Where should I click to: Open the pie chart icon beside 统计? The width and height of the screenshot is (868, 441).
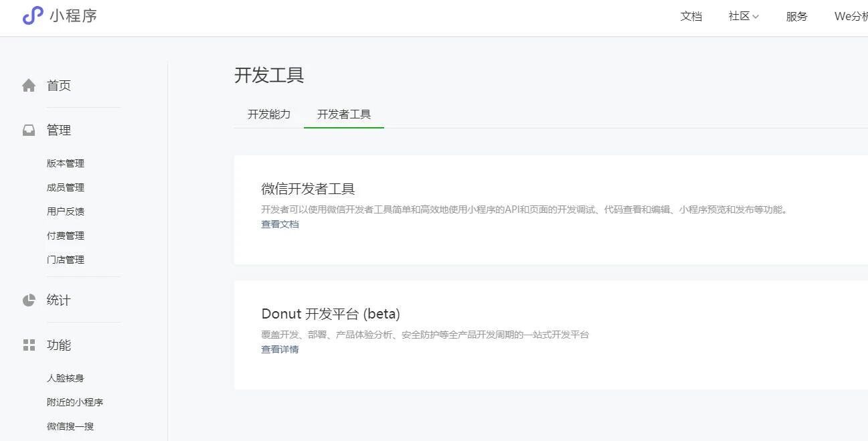click(x=29, y=300)
